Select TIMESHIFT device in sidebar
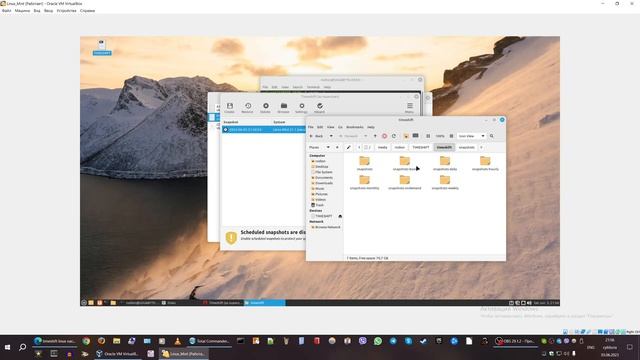The height and width of the screenshot is (360, 640). [323, 216]
